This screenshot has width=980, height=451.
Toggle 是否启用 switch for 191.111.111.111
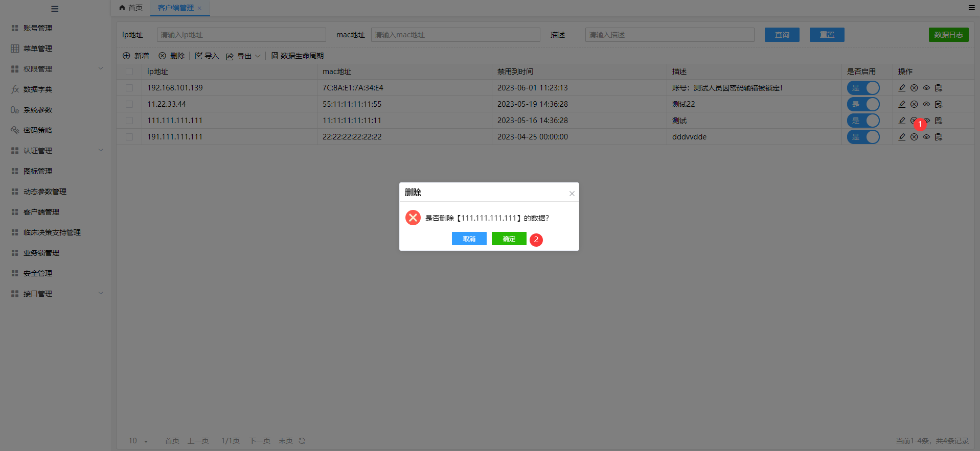[863, 137]
